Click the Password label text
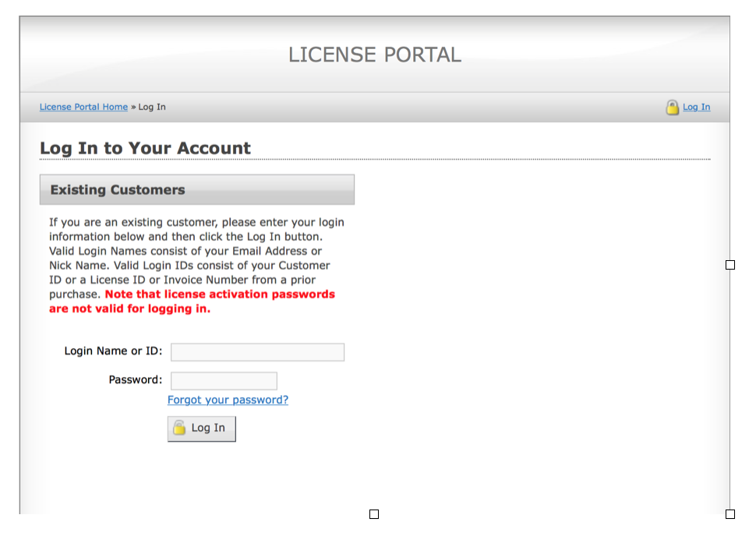The width and height of the screenshot is (756, 536). coord(136,380)
